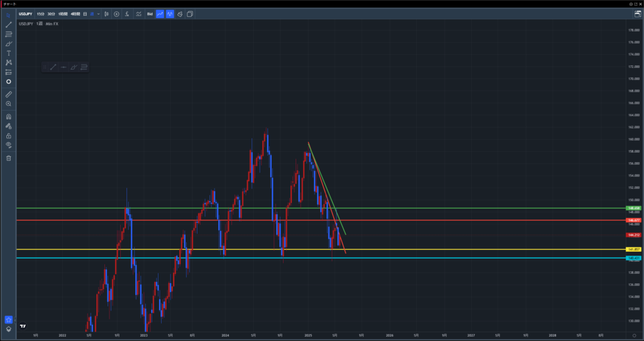Click the 2026 label on time axis
The image size is (644, 341).
389,335
